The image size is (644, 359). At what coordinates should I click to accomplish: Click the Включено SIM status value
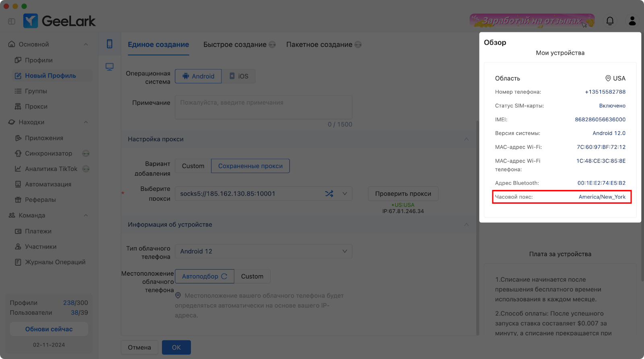pos(612,106)
